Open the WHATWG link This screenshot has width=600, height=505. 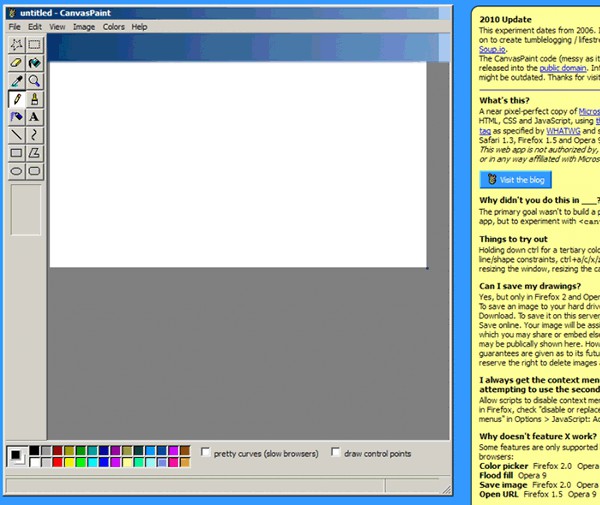563,131
